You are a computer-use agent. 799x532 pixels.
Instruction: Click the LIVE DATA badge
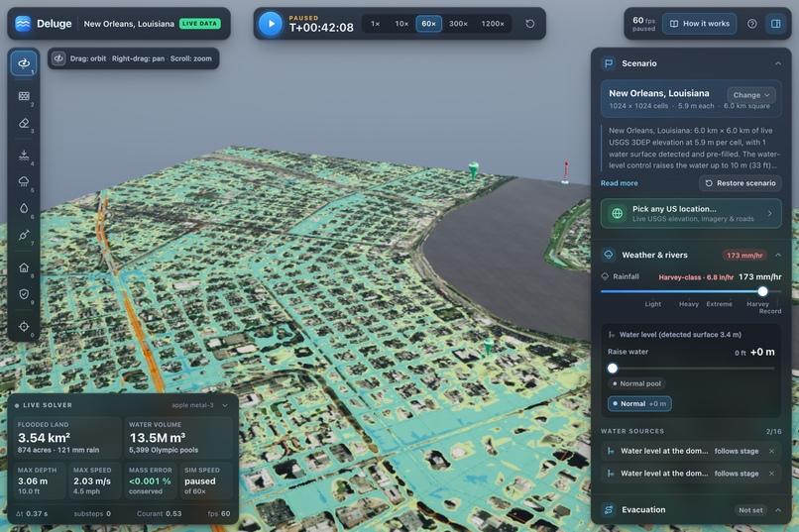click(x=200, y=24)
